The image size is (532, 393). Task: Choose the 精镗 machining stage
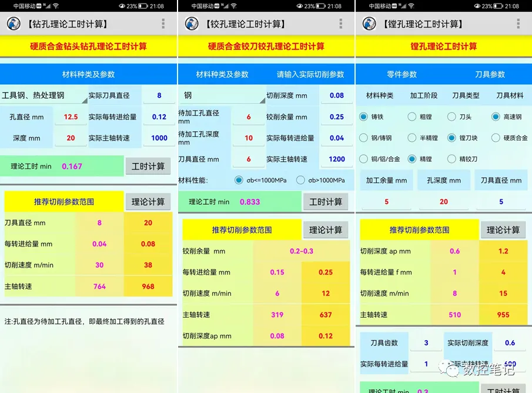tap(412, 159)
